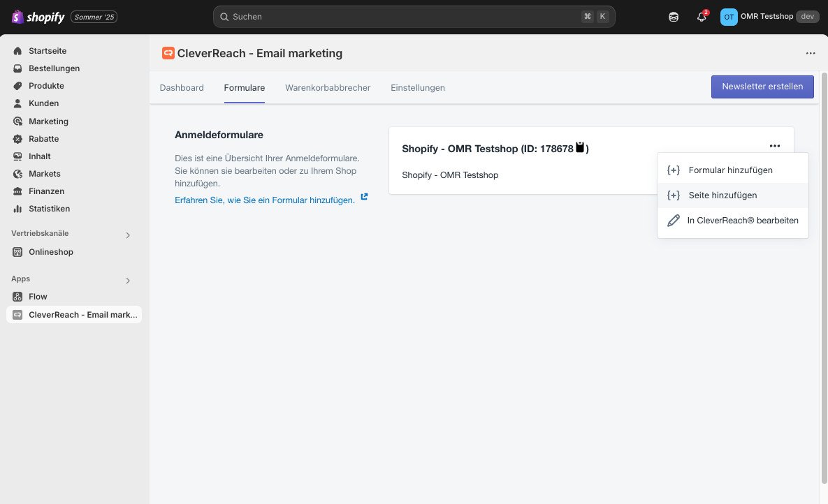Viewport: 828px width, 504px height.
Task: Switch to the Warenkorbabbrecher tab
Action: tap(328, 87)
